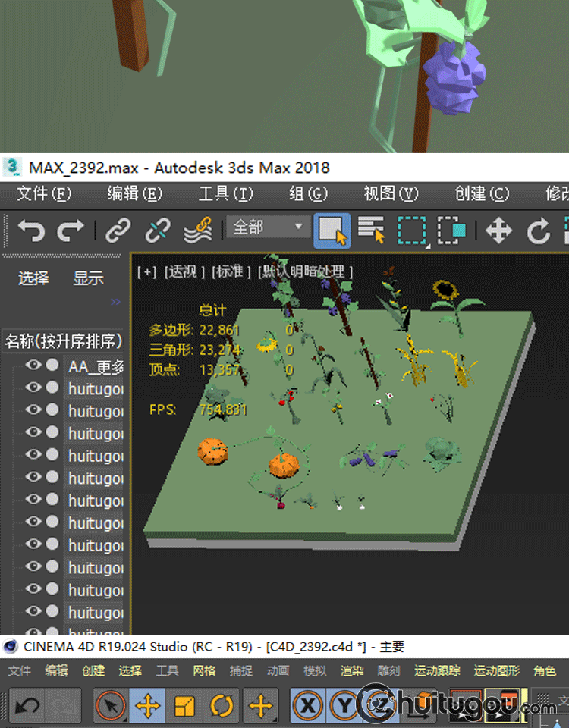Open the [透视] viewport view menu
This screenshot has height=728, width=569.
pos(184,271)
